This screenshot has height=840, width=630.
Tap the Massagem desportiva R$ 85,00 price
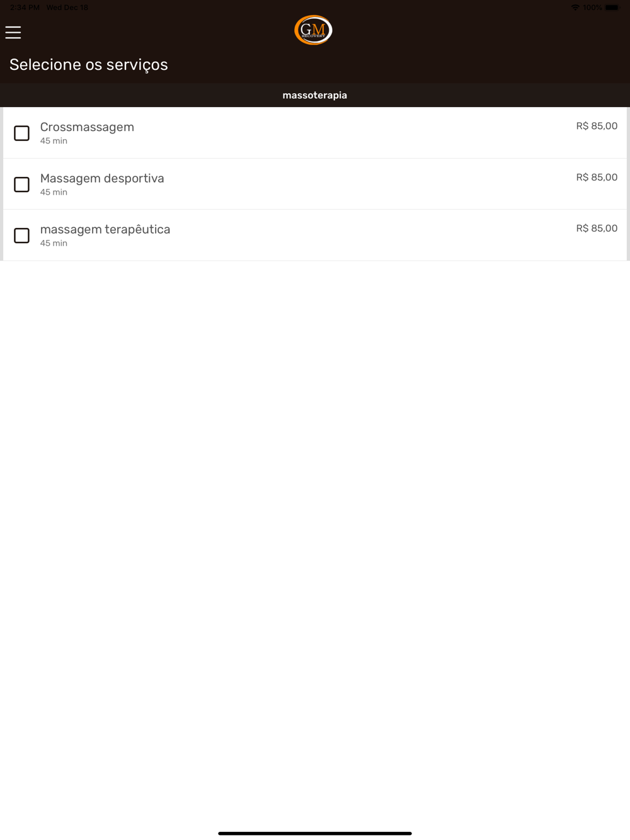(x=597, y=178)
